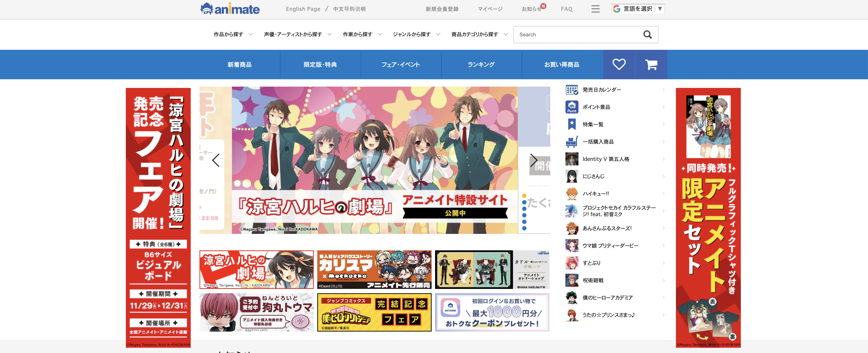Screen dimensions: 868x353
Task: Open the left 発売記念フェア vertical banner
Action: point(158,218)
